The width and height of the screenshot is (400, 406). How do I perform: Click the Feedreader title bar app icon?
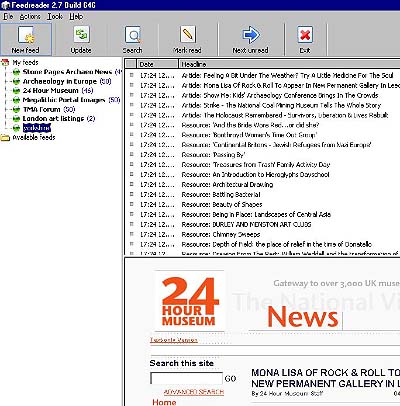[x=5, y=5]
